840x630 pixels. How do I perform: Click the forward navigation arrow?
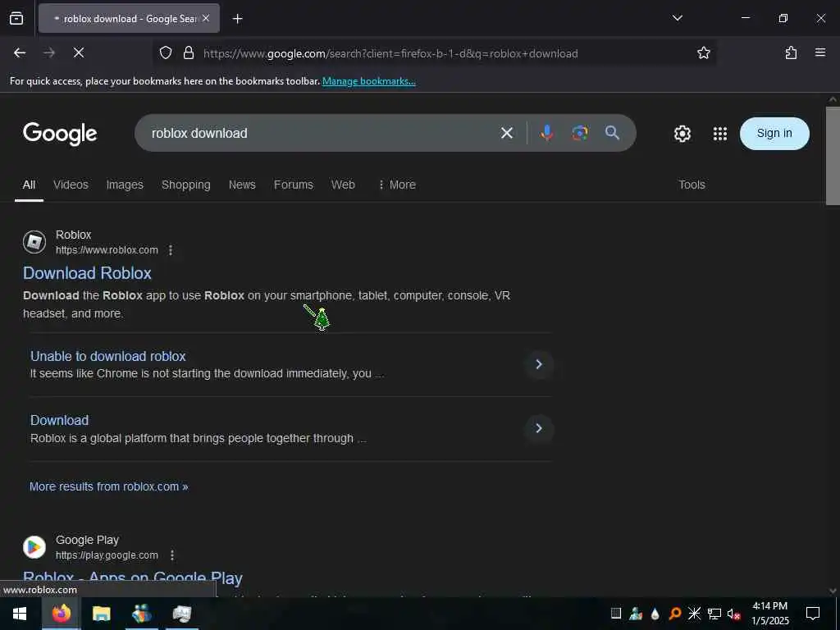(x=49, y=52)
